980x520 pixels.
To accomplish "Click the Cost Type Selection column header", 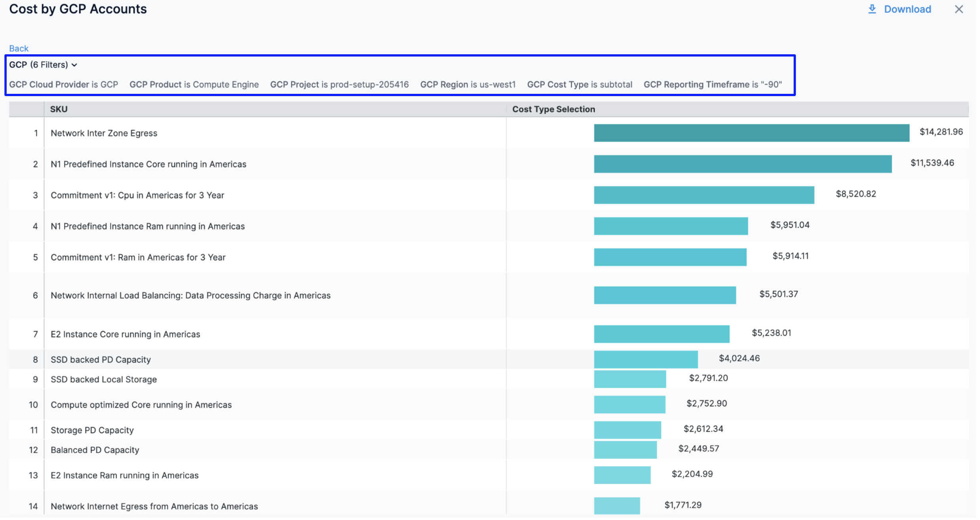I will coord(553,109).
